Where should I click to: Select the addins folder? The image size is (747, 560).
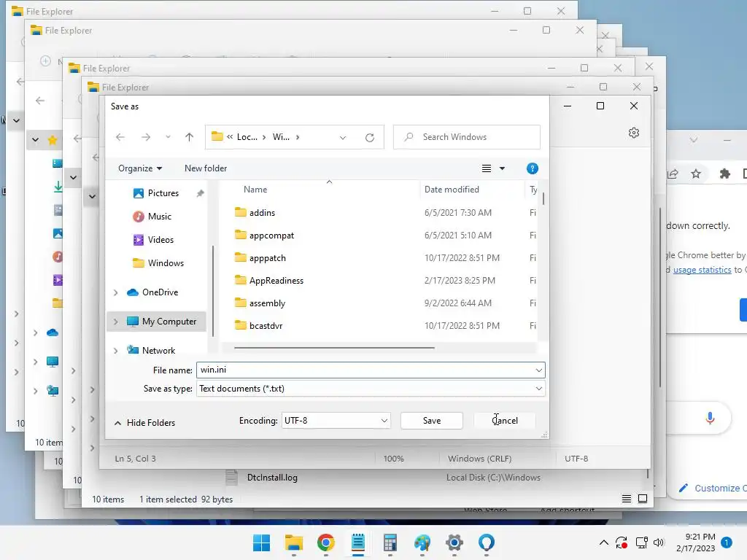[x=262, y=213]
